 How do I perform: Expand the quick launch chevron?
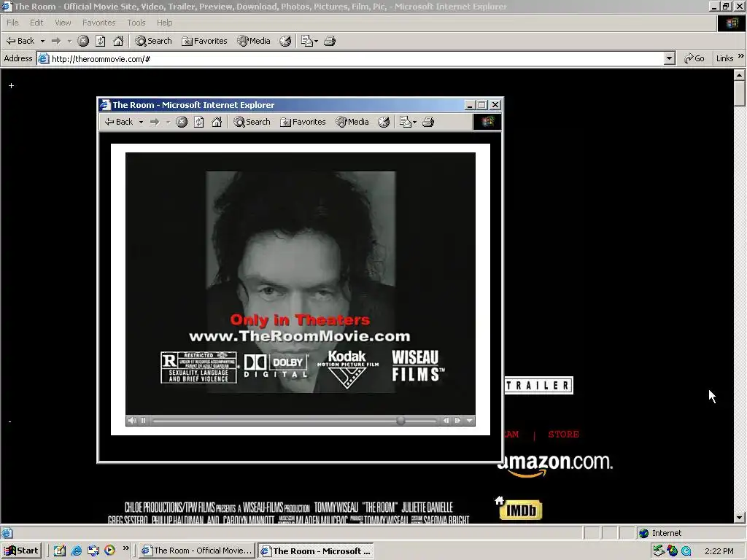coord(125,548)
